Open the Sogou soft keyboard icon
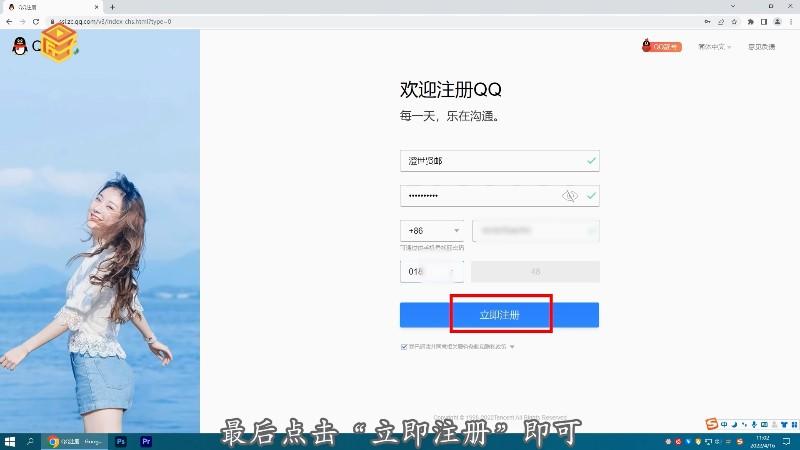 pos(764,424)
